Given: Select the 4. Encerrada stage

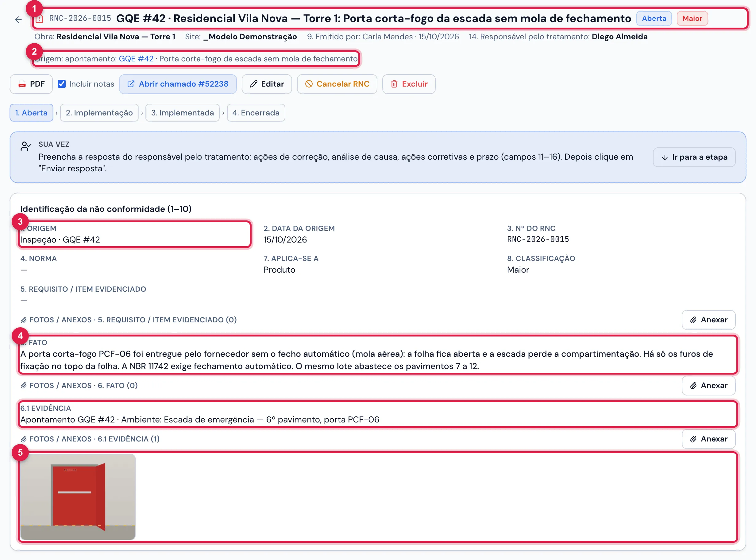Looking at the screenshot, I should (256, 113).
